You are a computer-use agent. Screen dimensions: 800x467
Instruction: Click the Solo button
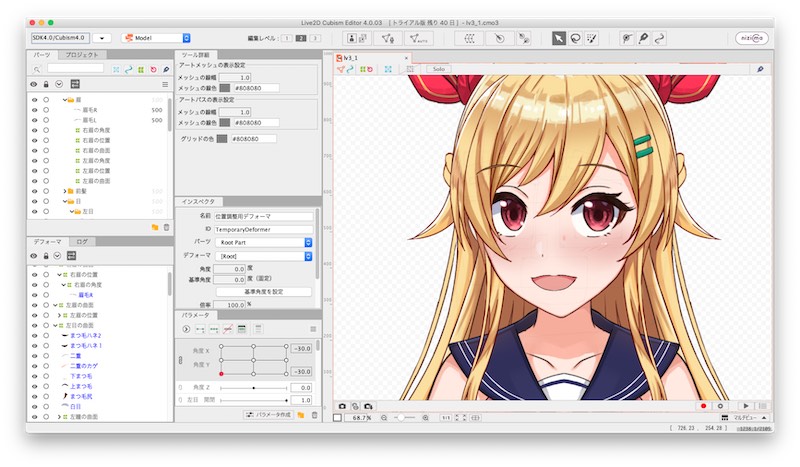pos(439,69)
